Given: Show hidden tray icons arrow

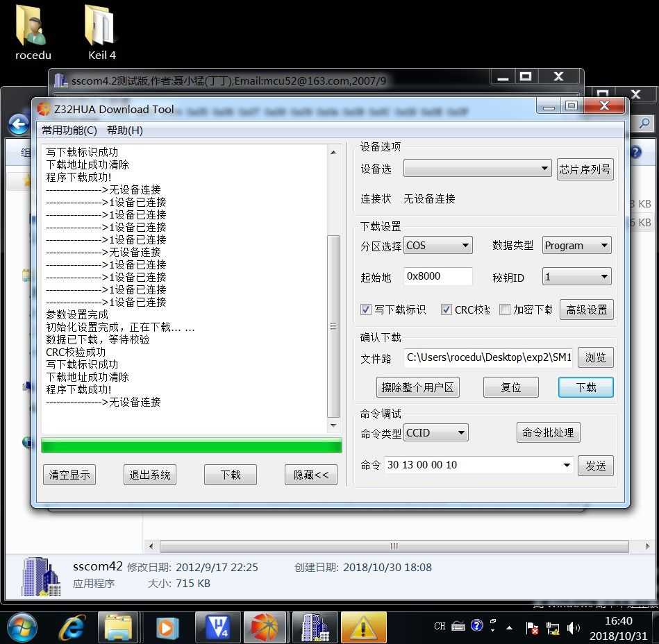Looking at the screenshot, I should 510,628.
